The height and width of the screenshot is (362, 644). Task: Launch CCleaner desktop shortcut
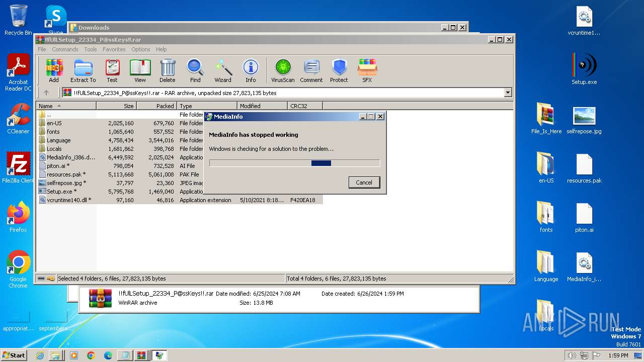pos(18,119)
